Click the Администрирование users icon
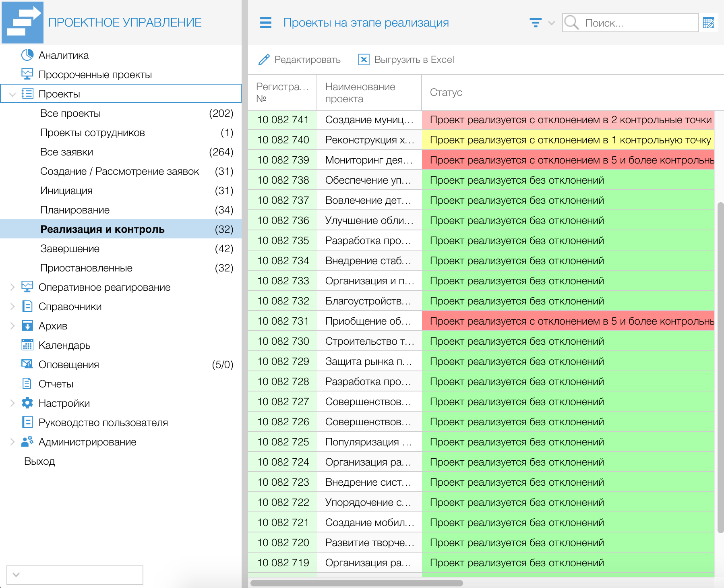724x588 pixels. 27,442
